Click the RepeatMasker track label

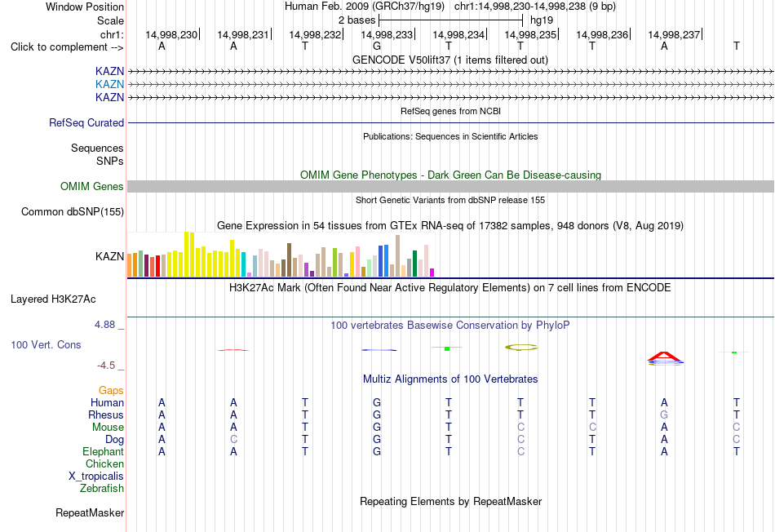(90, 512)
